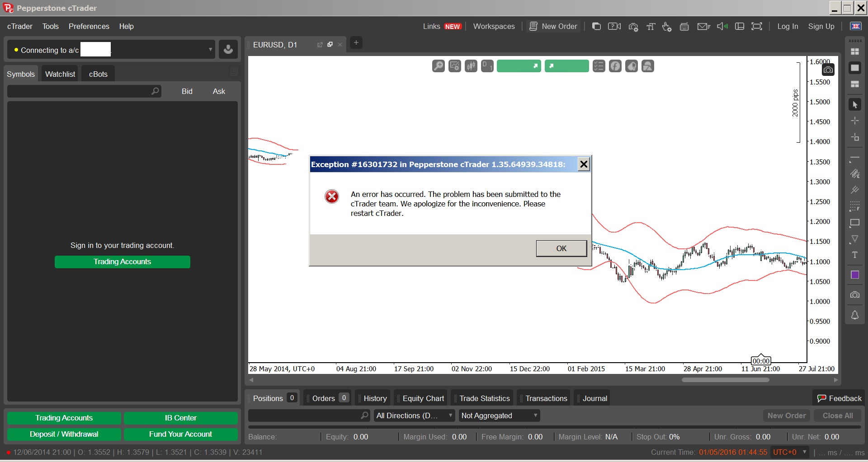Open the Transactions tab
Image resolution: width=868 pixels, height=462 pixels.
click(x=543, y=398)
